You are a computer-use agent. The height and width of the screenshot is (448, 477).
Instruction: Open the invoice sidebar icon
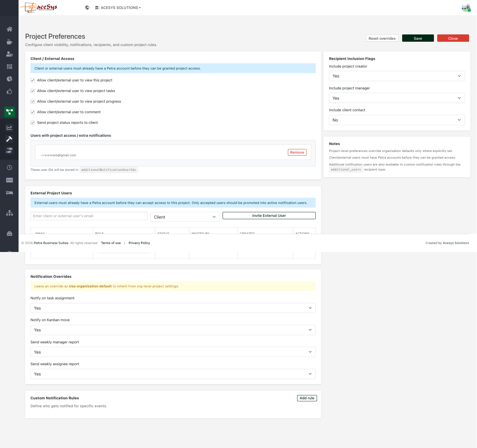click(9, 180)
